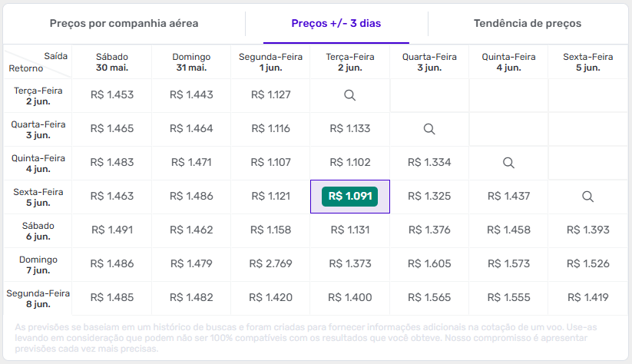Select the R$ 1.334 fare
This screenshot has width=632, height=364.
click(429, 162)
